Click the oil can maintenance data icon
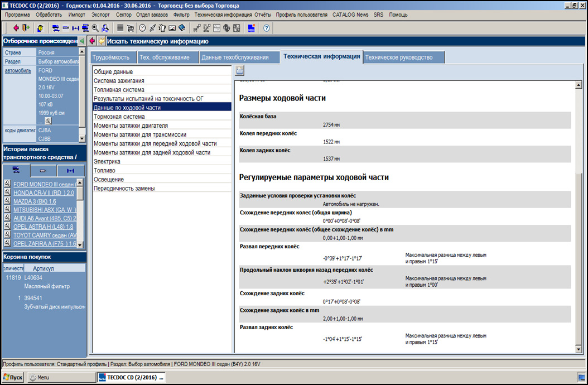 click(162, 28)
